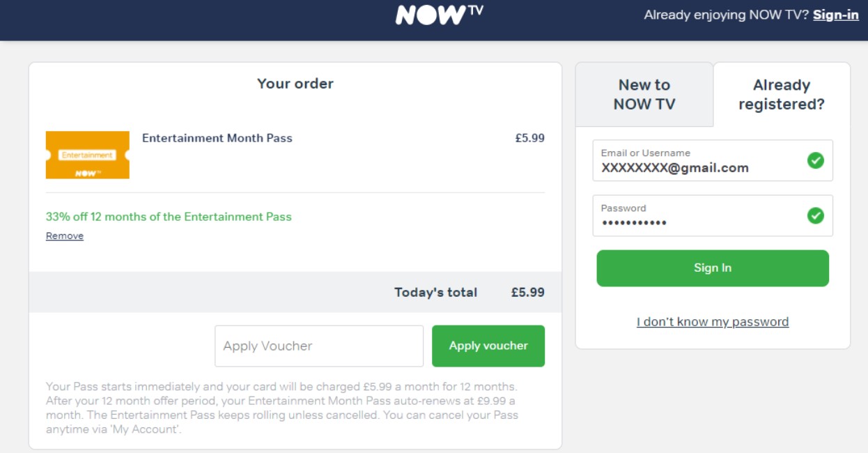
Task: Open the I don't know my password link
Action: pos(712,322)
